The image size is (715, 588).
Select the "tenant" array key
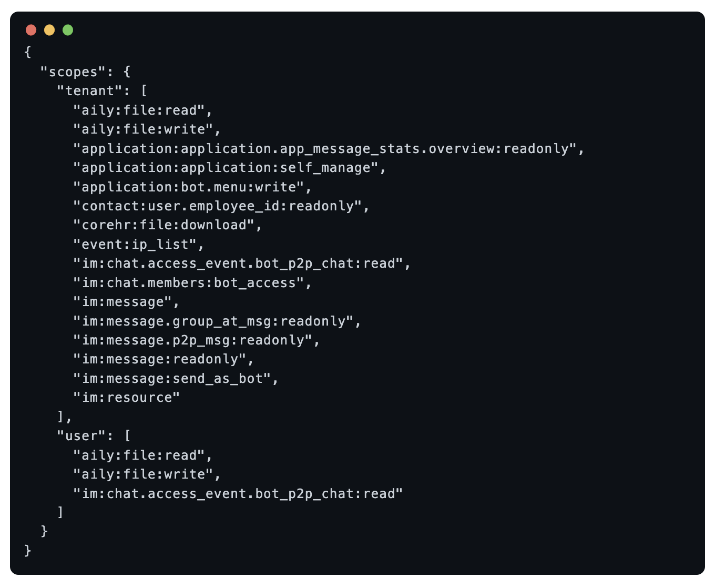tap(89, 91)
